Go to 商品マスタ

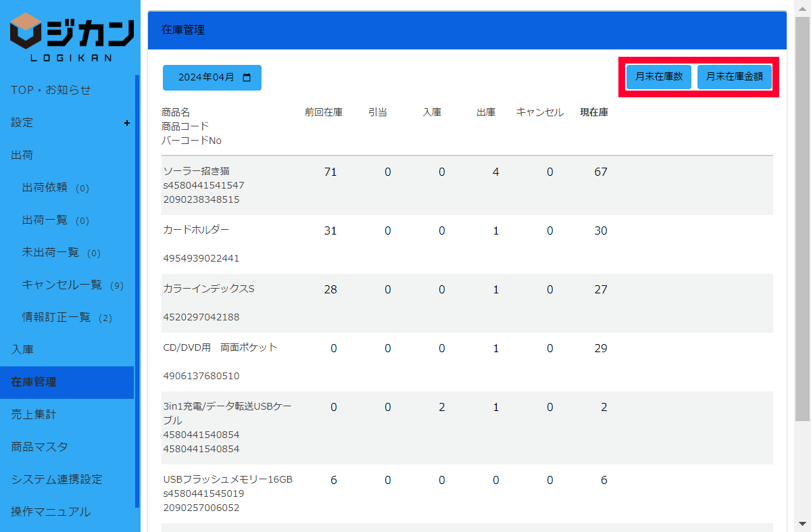(x=39, y=447)
